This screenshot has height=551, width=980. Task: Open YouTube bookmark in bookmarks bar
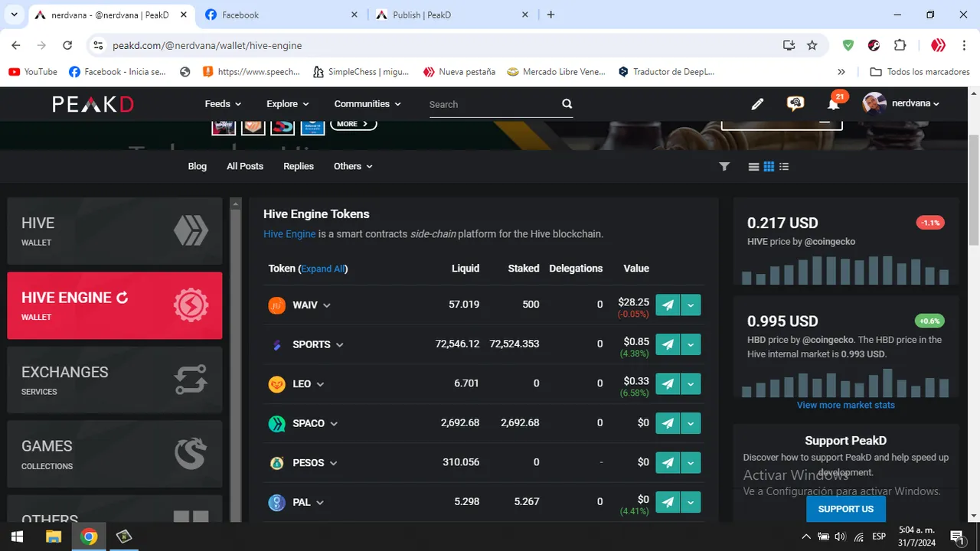[x=33, y=72]
